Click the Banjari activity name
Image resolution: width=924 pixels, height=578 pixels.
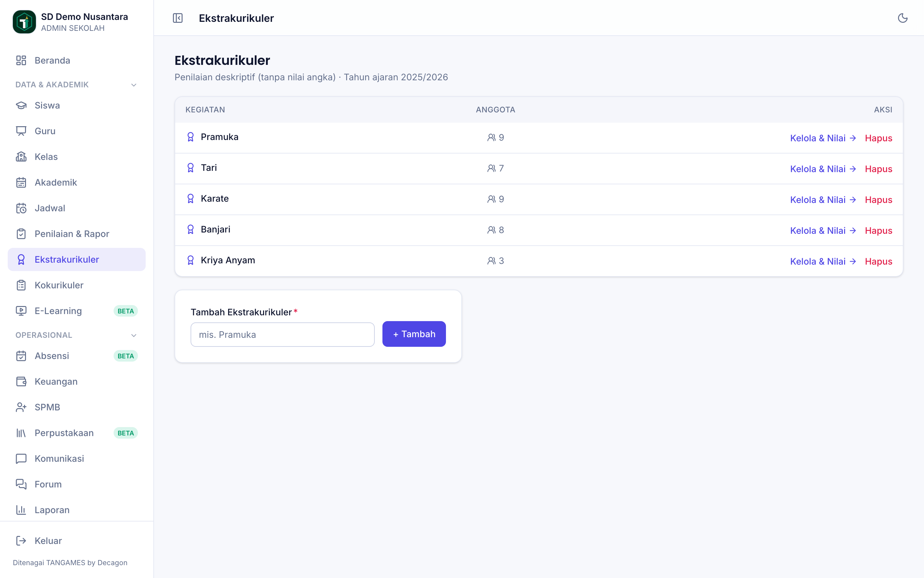215,229
